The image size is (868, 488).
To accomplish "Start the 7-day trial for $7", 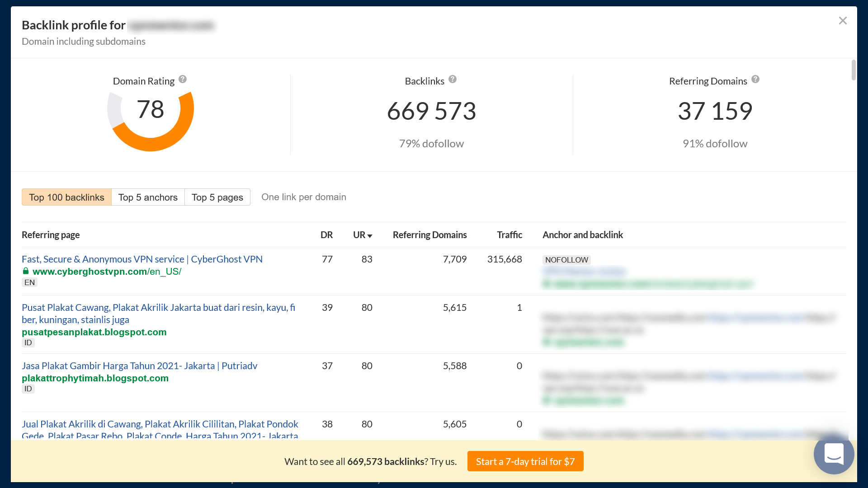I will click(x=525, y=461).
